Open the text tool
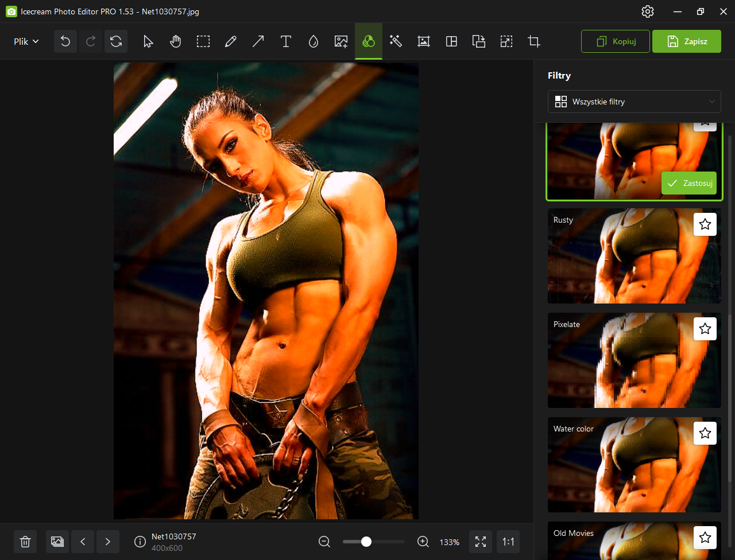The width and height of the screenshot is (735, 560). point(286,41)
